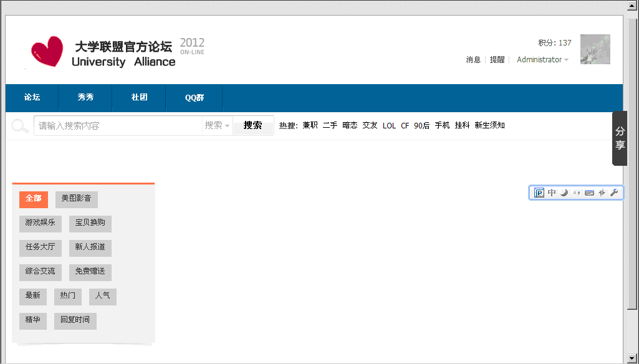Viewport: 639px width, 364px height.
Task: Click hot search keyword CF
Action: coord(405,125)
